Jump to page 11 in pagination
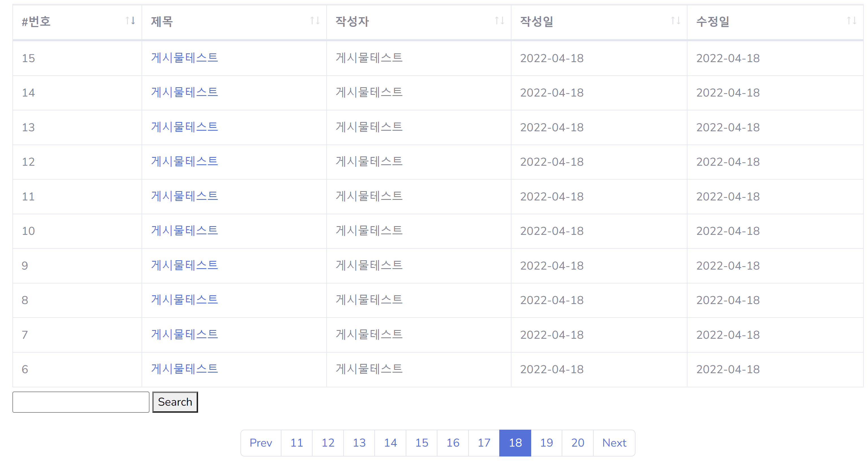Viewport: 868px width, 472px height. [x=296, y=443]
